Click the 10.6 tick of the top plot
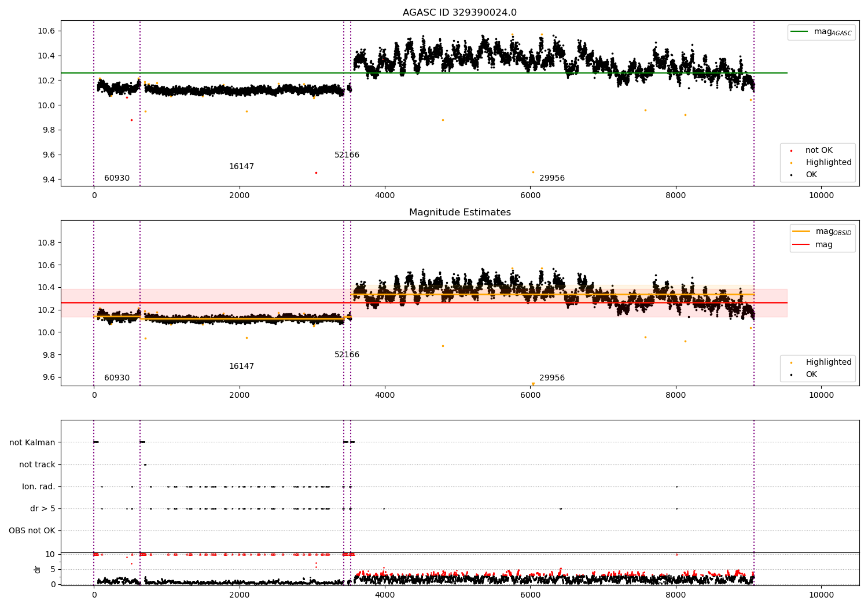 (46, 31)
